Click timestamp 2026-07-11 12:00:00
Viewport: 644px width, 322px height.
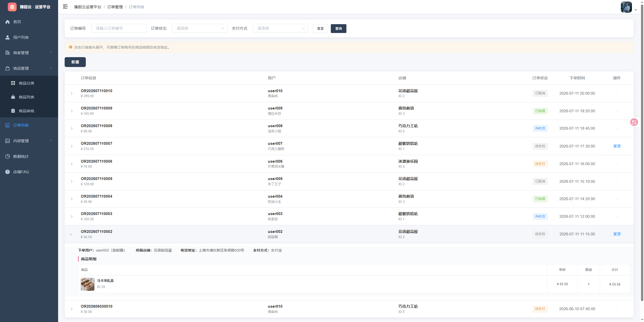(577, 217)
